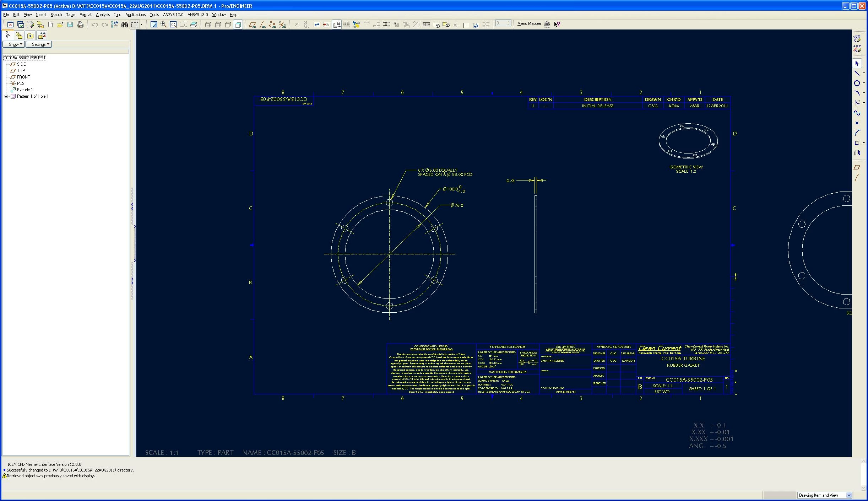Select the line sketch tool

click(857, 73)
